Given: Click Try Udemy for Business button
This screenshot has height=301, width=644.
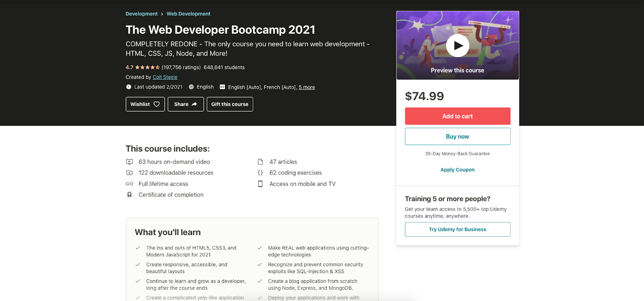Looking at the screenshot, I should [458, 229].
